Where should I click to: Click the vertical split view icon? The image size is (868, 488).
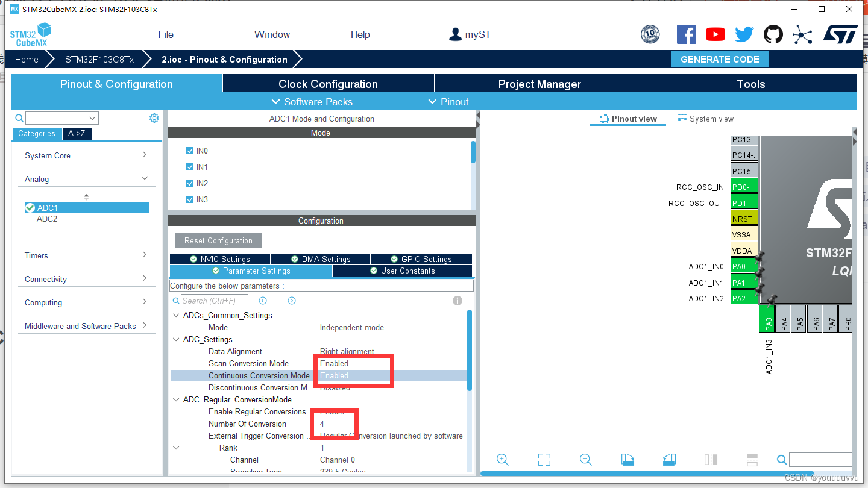click(x=711, y=460)
